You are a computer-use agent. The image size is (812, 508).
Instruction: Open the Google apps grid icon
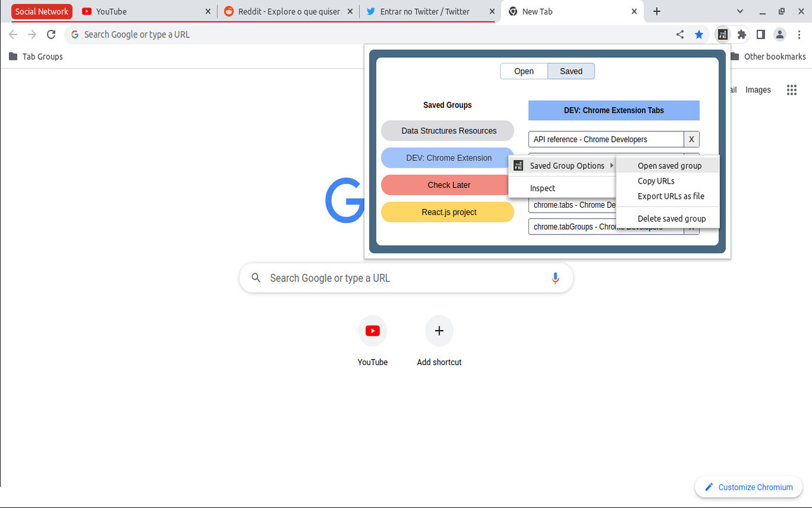[792, 90]
